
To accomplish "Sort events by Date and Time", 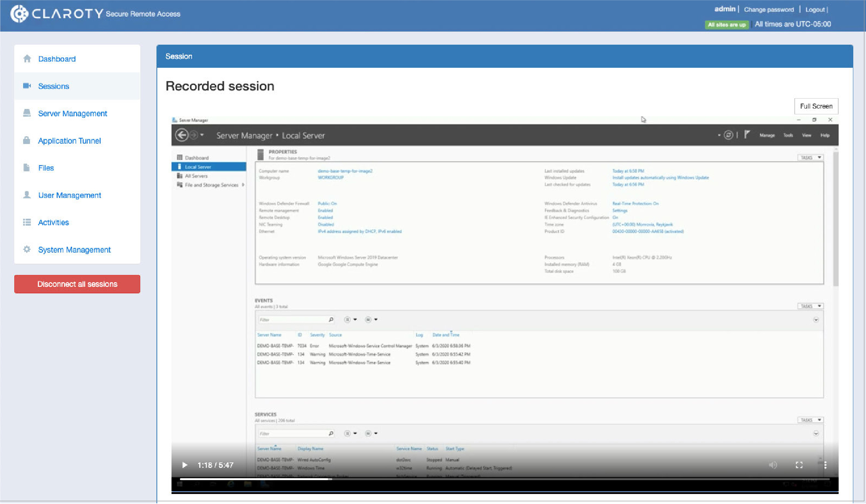I will pos(446,335).
